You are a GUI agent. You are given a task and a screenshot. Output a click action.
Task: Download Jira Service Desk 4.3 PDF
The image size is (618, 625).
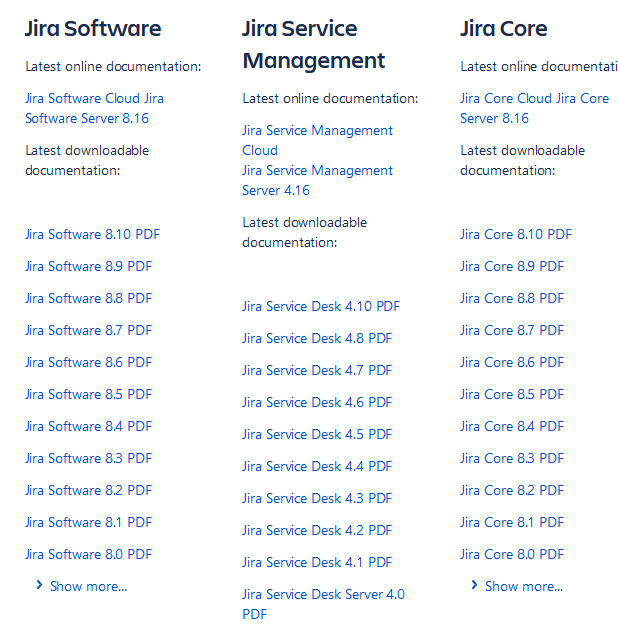click(317, 499)
